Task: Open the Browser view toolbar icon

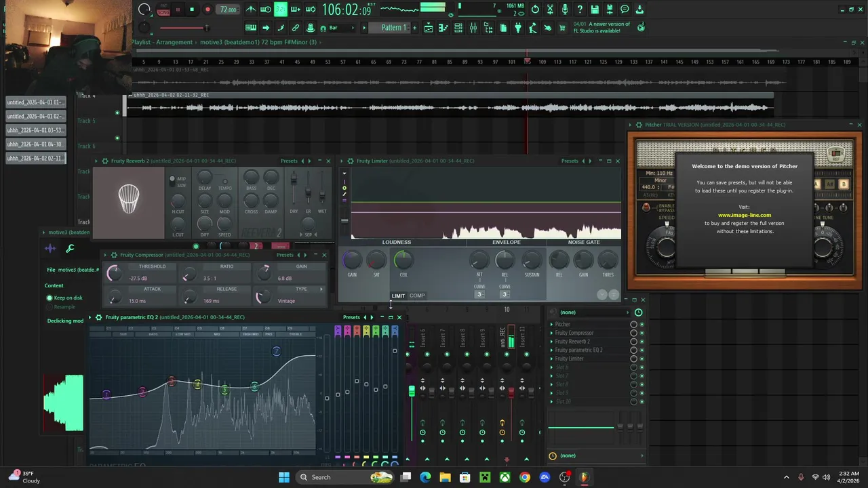Action: click(488, 28)
